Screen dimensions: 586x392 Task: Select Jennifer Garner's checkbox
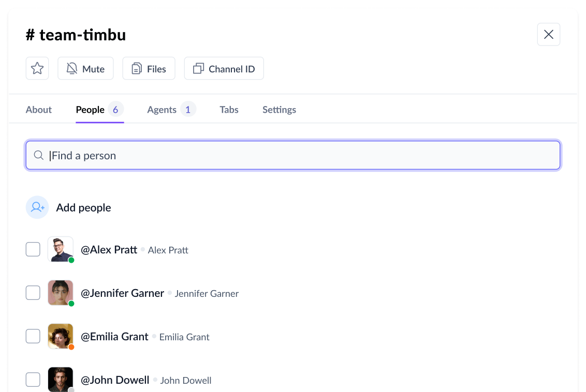click(x=33, y=293)
